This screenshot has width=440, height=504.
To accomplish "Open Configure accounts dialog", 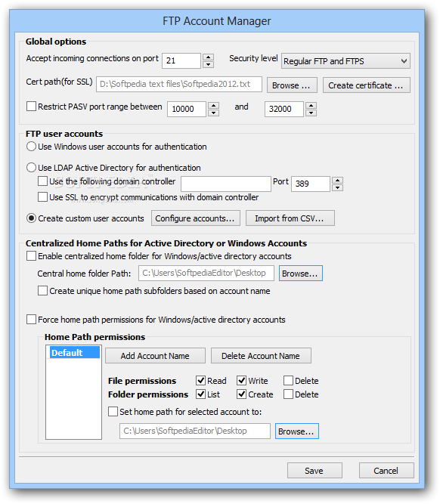I will pos(196,218).
